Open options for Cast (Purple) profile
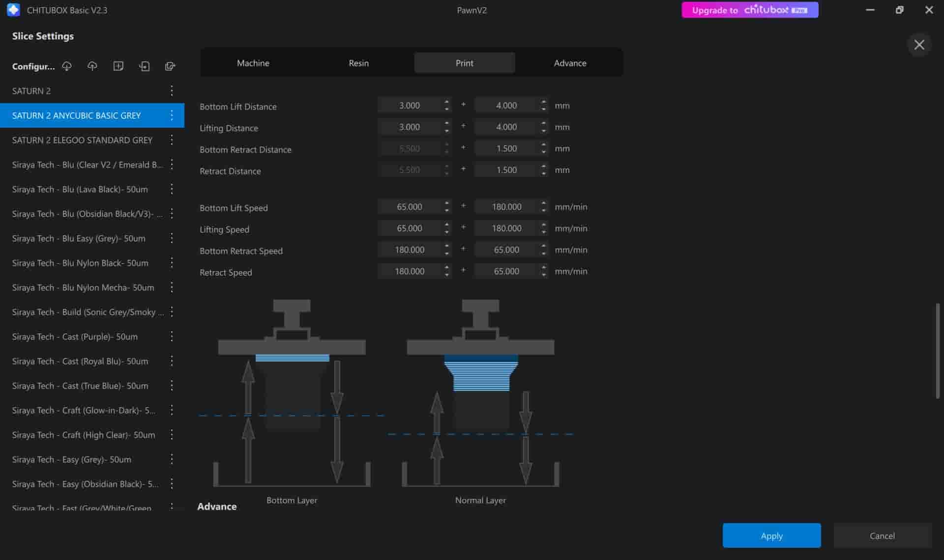Image resolution: width=944 pixels, height=560 pixels. coord(172,336)
